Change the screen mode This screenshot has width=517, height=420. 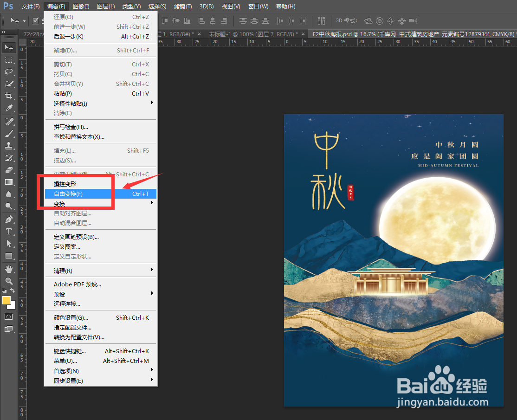pyautogui.click(x=9, y=329)
